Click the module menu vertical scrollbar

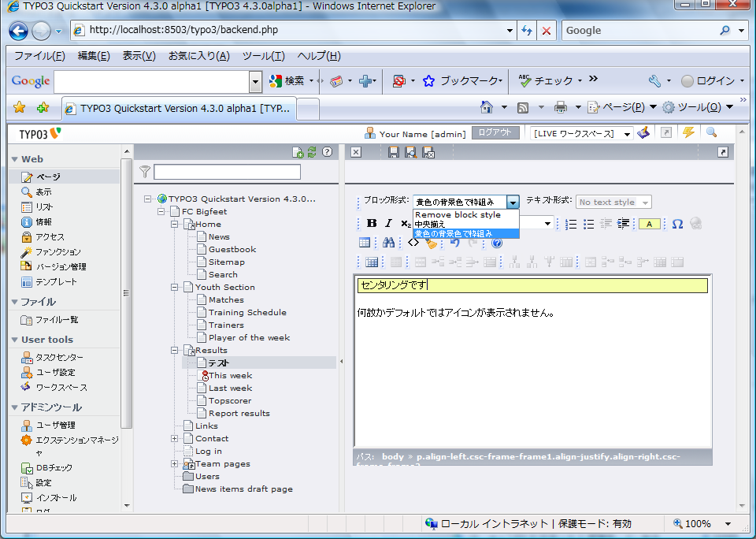coord(126,293)
